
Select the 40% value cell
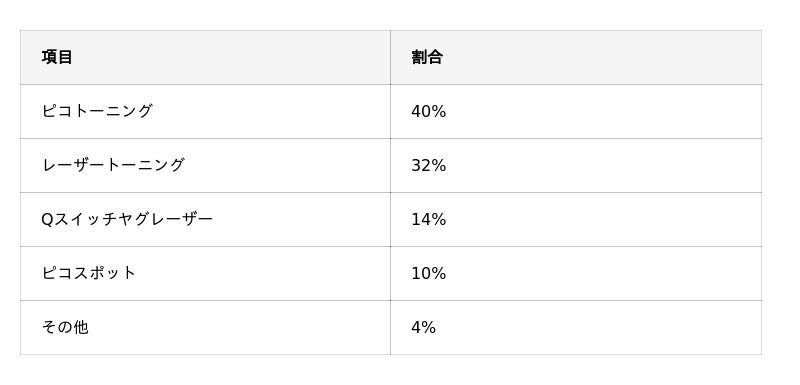tap(576, 111)
